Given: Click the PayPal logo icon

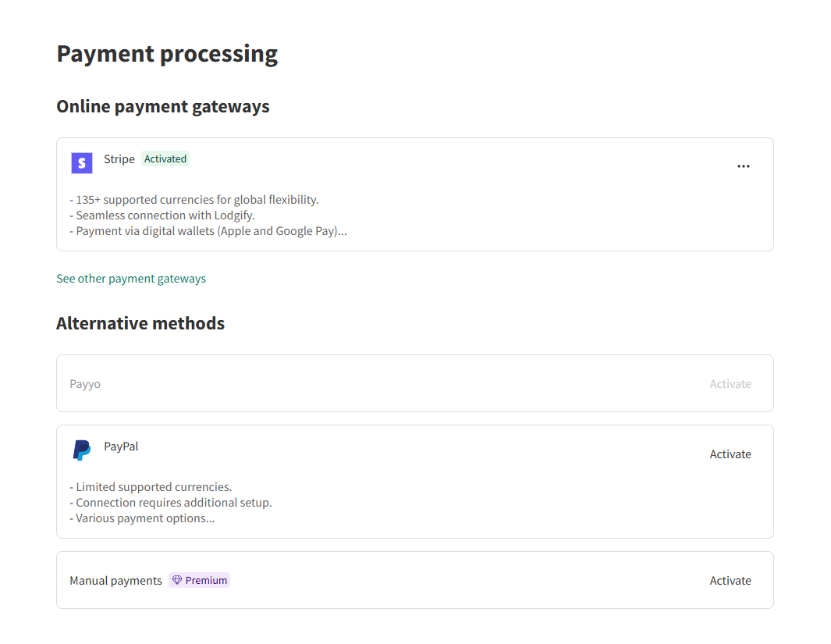Looking at the screenshot, I should pos(81,450).
